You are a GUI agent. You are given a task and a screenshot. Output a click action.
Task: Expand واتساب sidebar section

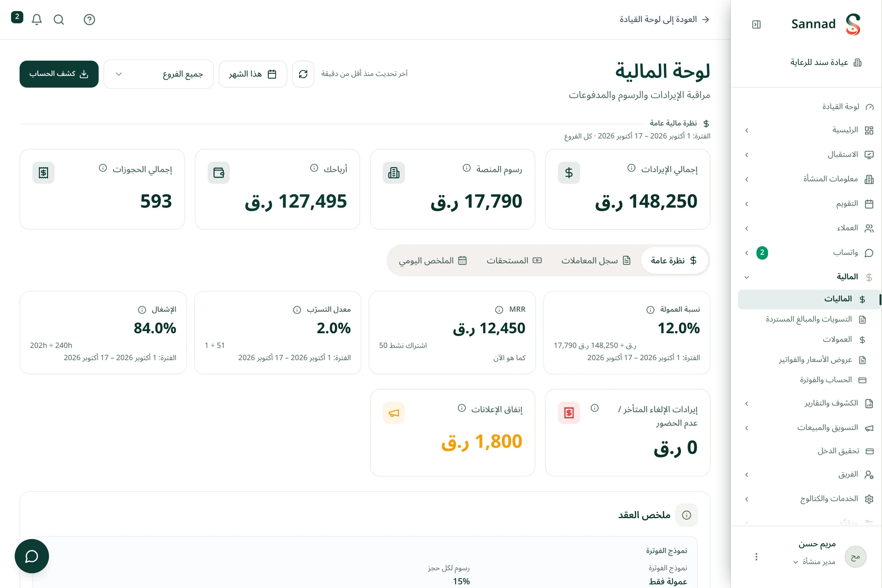click(x=808, y=253)
